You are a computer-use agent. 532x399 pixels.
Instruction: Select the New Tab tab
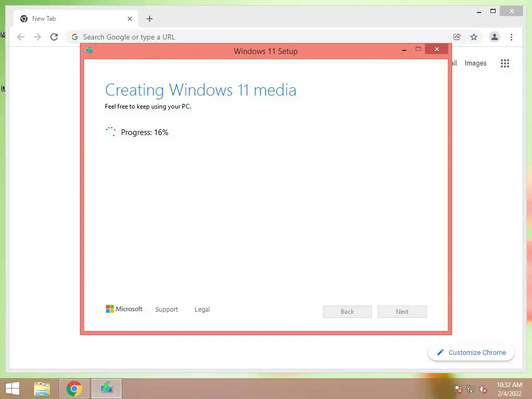[75, 19]
